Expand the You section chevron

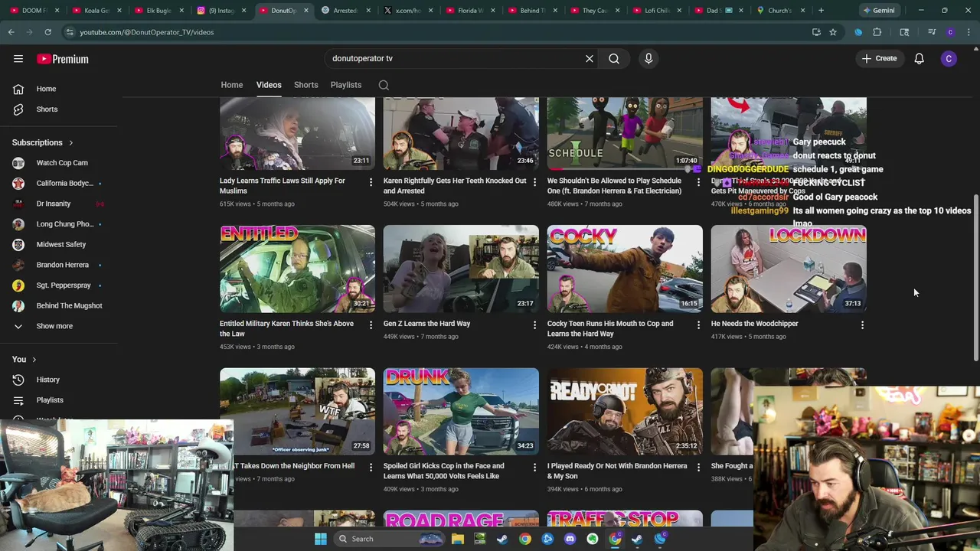tap(34, 360)
